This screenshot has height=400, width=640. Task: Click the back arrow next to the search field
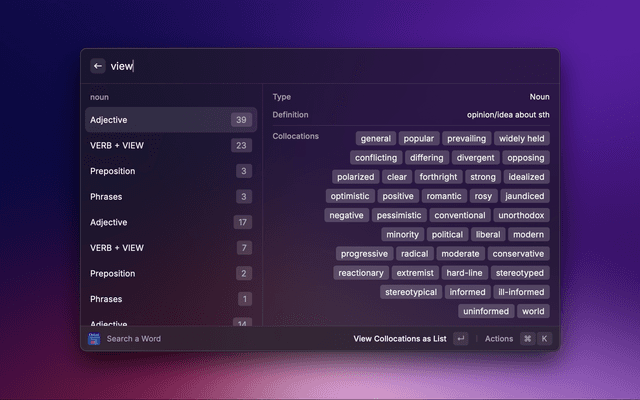(98, 66)
